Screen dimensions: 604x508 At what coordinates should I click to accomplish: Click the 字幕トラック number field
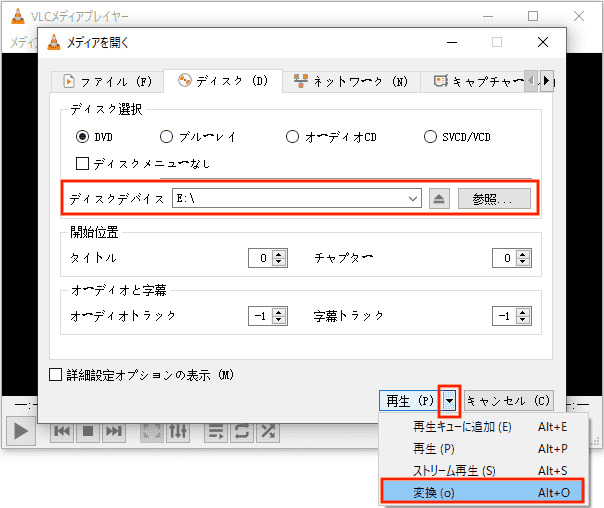(x=505, y=316)
